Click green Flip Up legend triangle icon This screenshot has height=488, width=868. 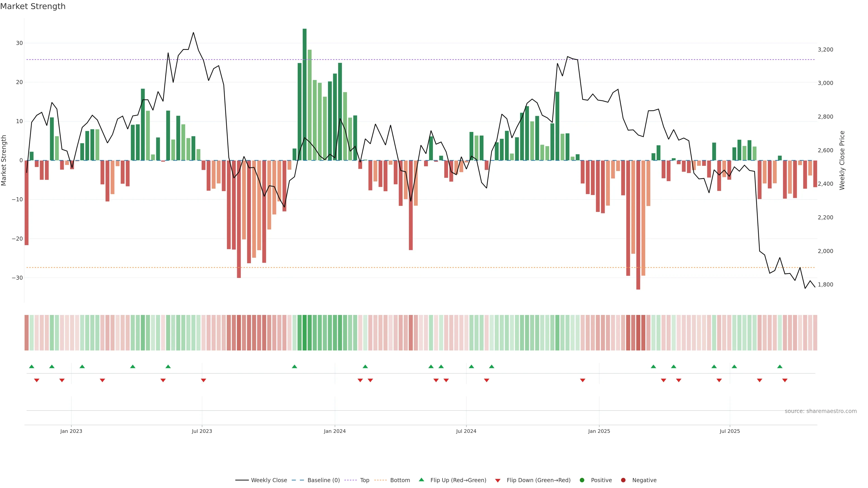tap(421, 480)
